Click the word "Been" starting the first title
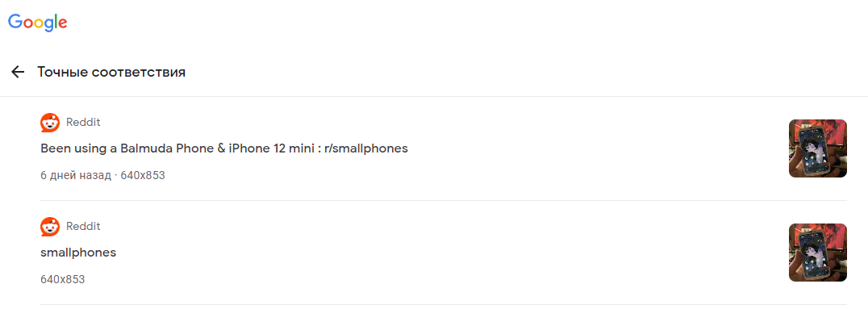868x330 pixels. point(54,148)
